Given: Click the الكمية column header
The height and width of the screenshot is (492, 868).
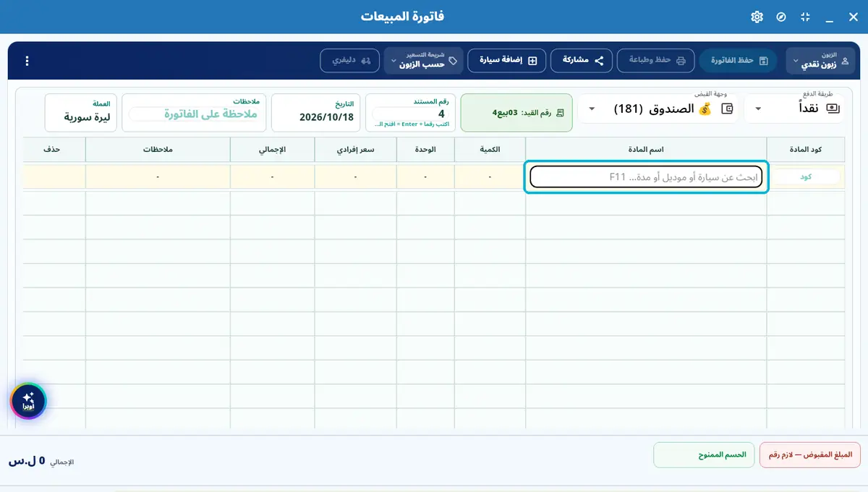Looking at the screenshot, I should [490, 149].
